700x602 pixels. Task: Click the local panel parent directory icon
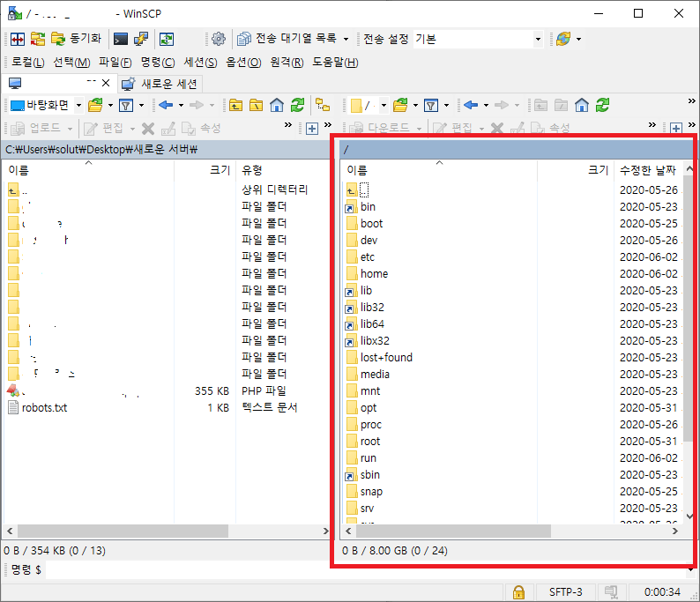[x=235, y=105]
